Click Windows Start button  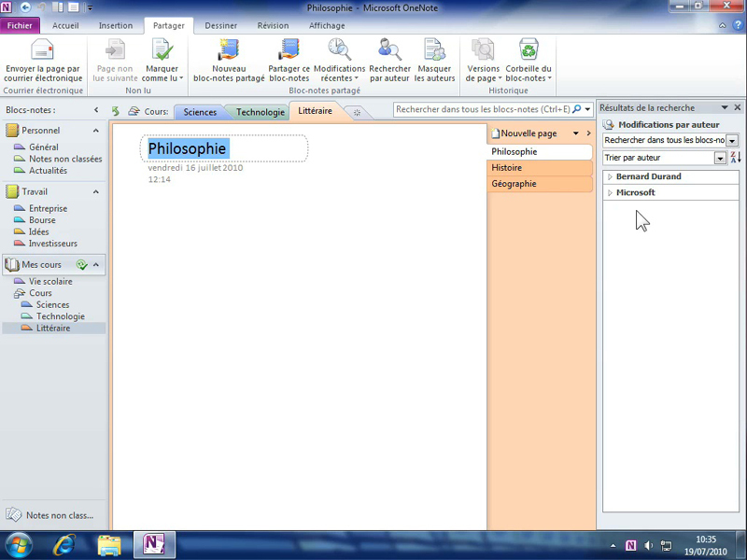[18, 545]
